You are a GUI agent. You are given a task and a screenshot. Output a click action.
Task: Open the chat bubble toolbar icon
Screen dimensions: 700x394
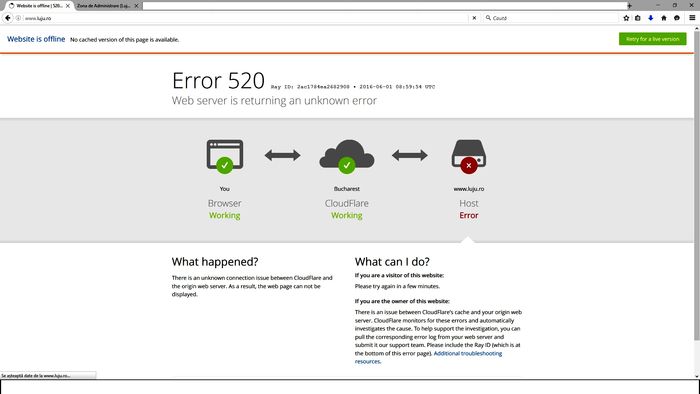click(x=677, y=18)
